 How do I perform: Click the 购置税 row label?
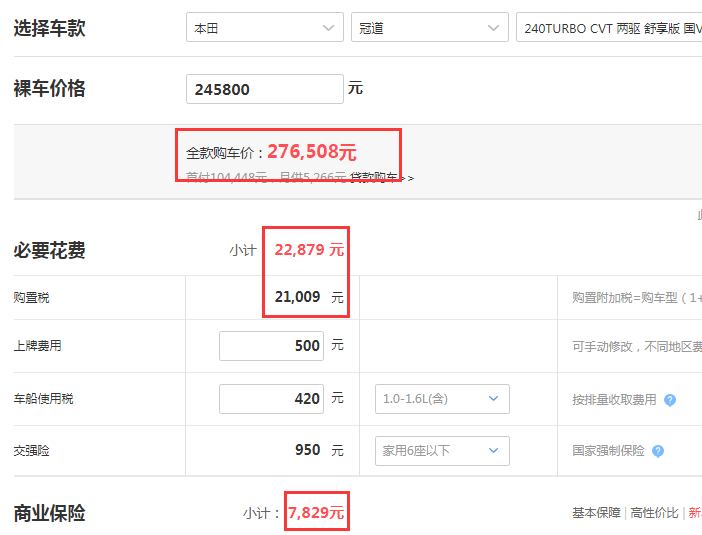31,297
